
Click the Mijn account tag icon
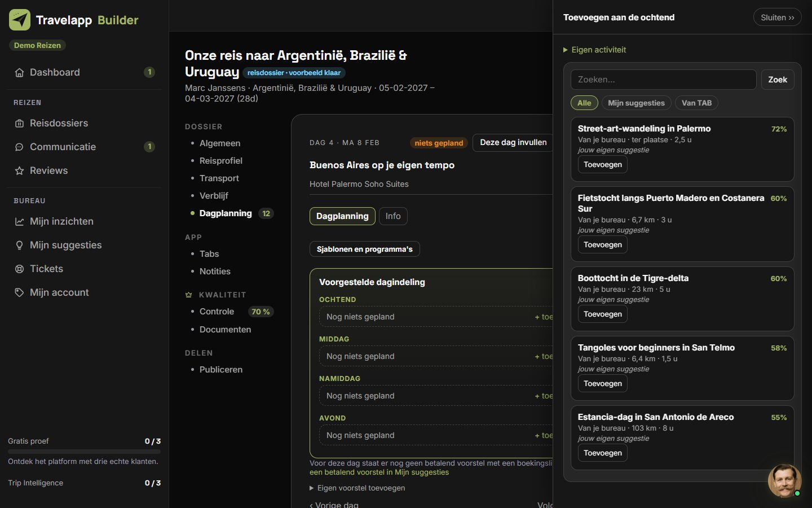(19, 292)
